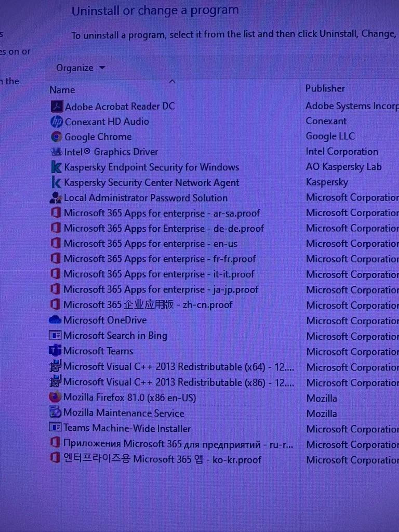The image size is (399, 532).
Task: Select the Microsoft Teams icon
Action: [55, 351]
